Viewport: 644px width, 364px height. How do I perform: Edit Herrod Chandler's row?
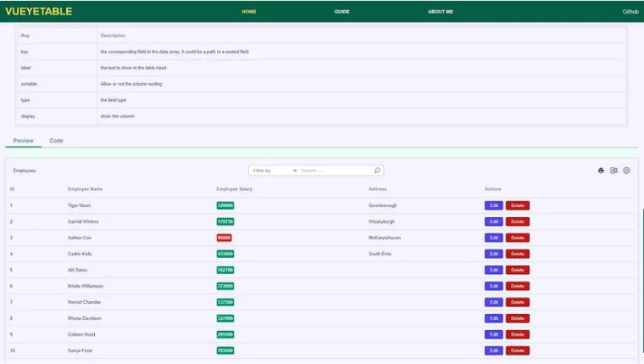[x=494, y=302]
